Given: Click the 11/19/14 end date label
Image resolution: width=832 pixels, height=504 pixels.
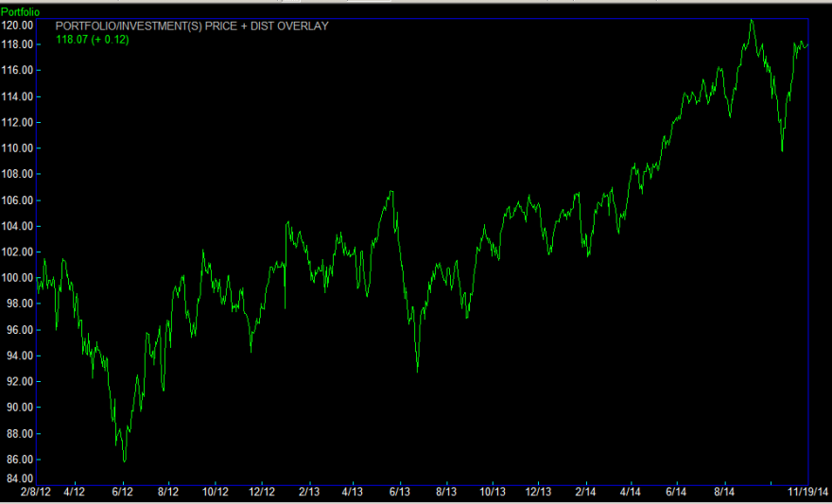Looking at the screenshot, I should tap(808, 493).
